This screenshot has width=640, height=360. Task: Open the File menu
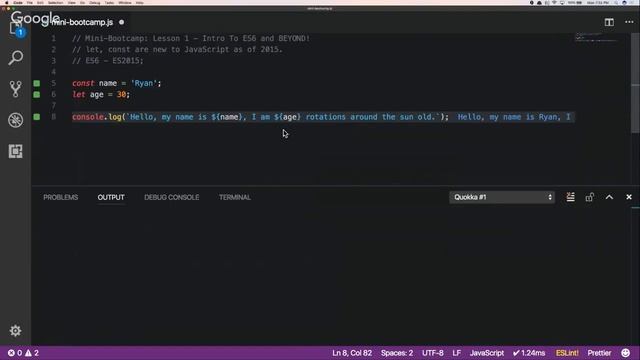click(x=30, y=2)
